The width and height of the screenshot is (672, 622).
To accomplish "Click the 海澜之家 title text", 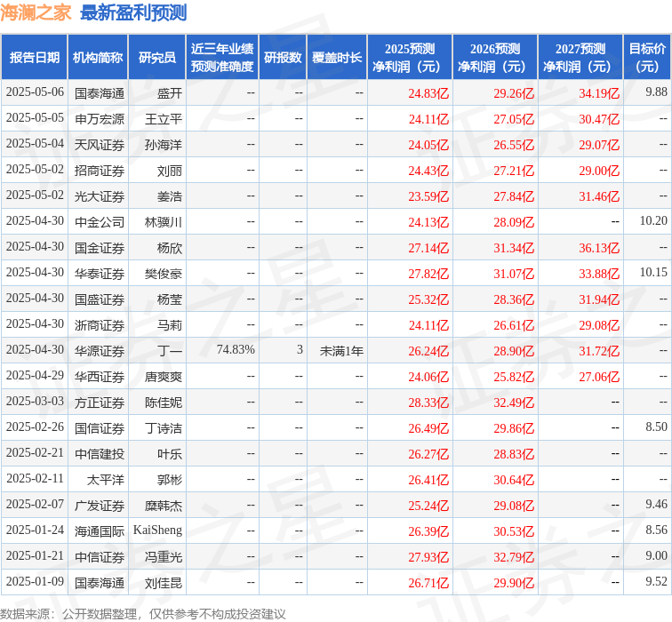I will pyautogui.click(x=36, y=12).
